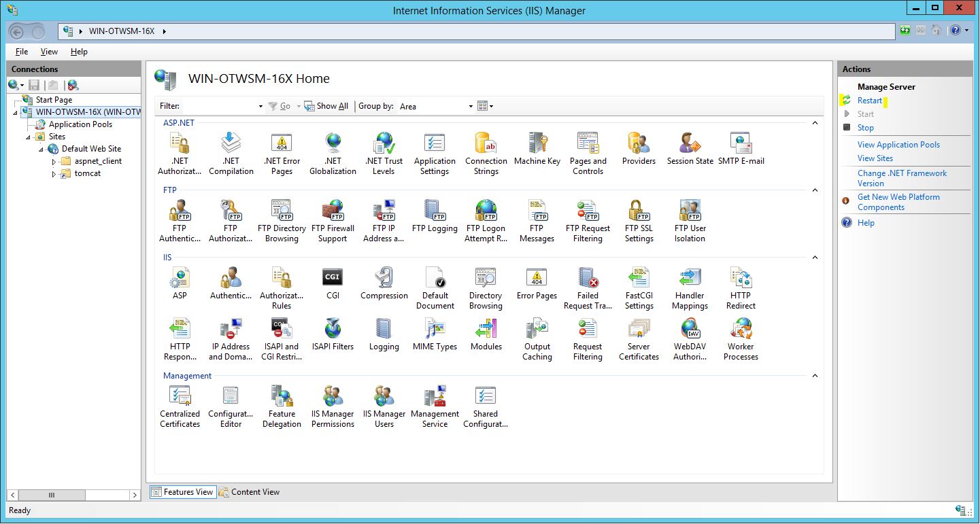The width and height of the screenshot is (980, 524).
Task: Open the View menu
Action: click(49, 52)
